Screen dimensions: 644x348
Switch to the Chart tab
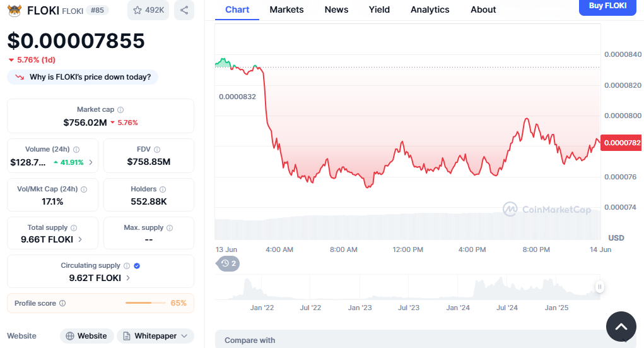pos(237,10)
